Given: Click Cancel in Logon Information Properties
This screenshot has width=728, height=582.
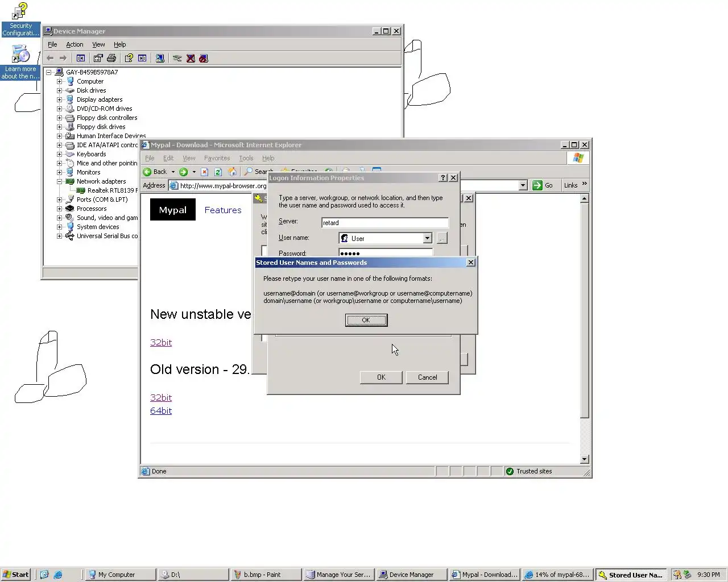Looking at the screenshot, I should click(427, 377).
